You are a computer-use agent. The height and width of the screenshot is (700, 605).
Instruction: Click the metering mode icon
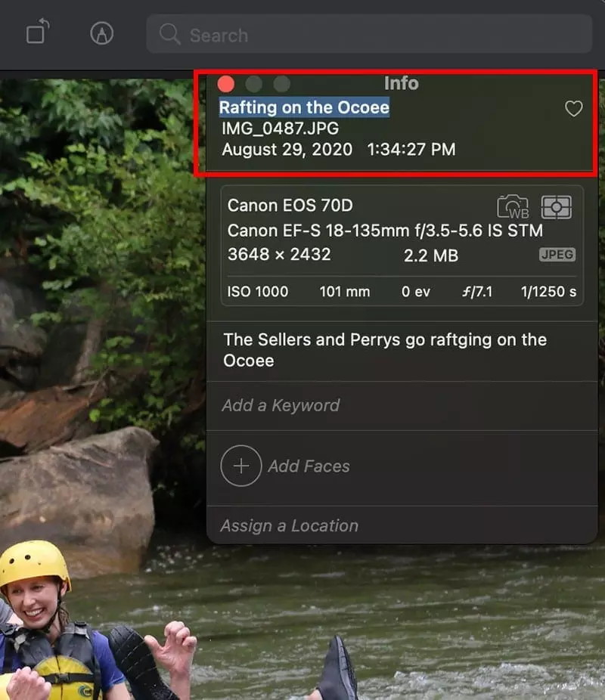(x=557, y=207)
